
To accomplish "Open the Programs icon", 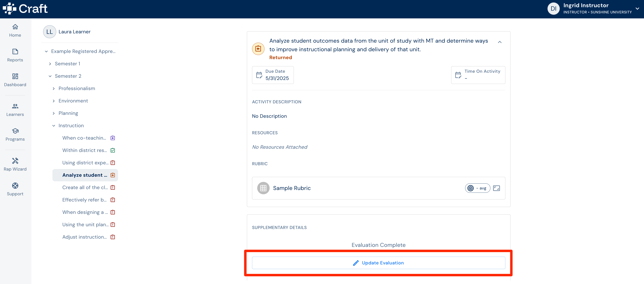I will [x=15, y=131].
